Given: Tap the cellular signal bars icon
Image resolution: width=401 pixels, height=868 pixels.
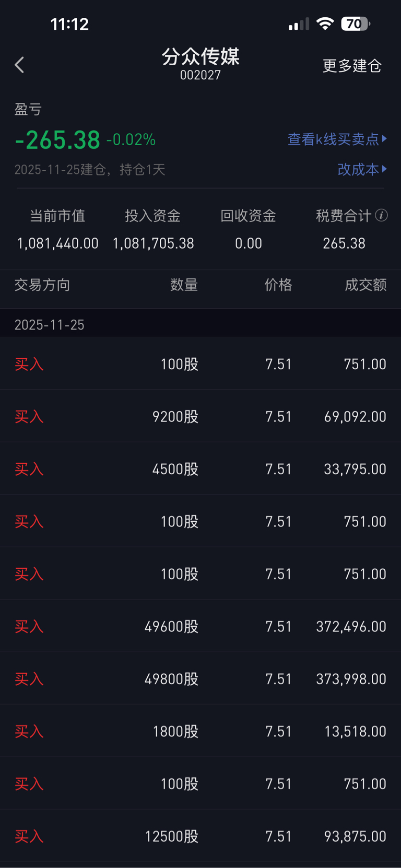Looking at the screenshot, I should pos(299,25).
